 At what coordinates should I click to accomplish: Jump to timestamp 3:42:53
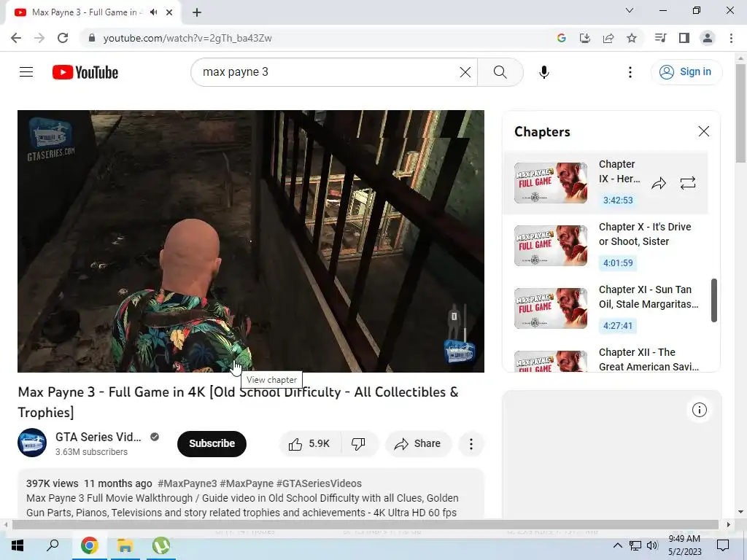[618, 200]
